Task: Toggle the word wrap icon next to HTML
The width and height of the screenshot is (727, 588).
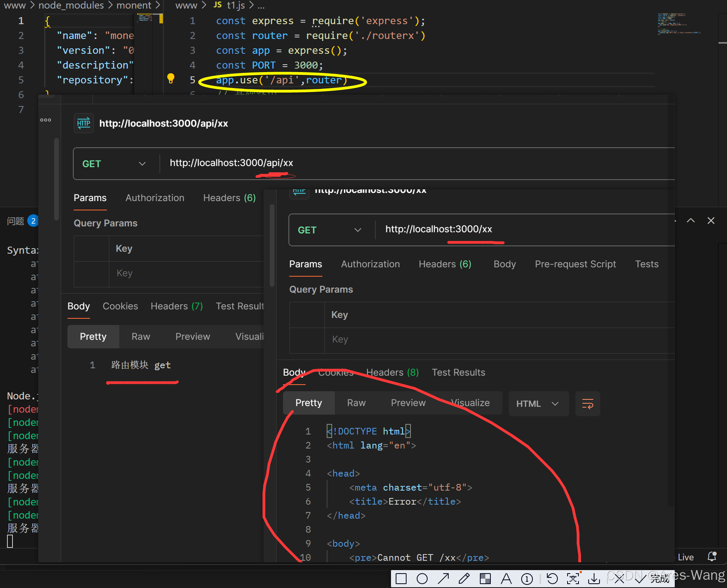Action: 587,404
